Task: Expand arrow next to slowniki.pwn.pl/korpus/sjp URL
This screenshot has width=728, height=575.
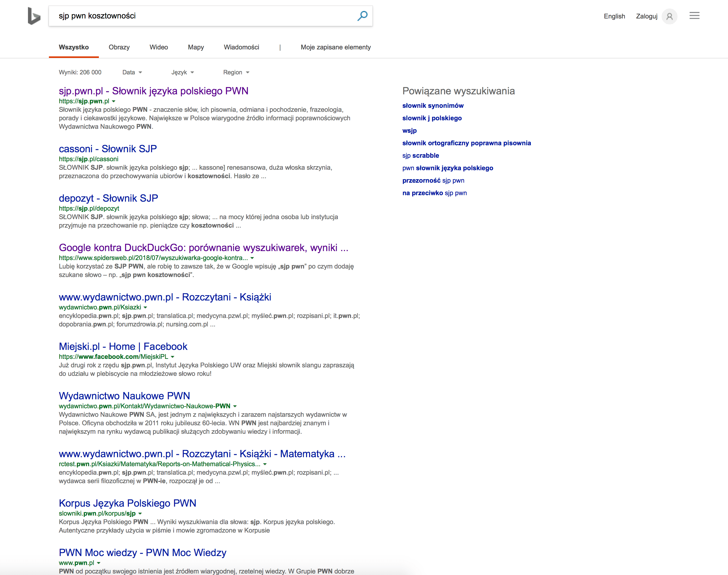Action: (x=140, y=514)
